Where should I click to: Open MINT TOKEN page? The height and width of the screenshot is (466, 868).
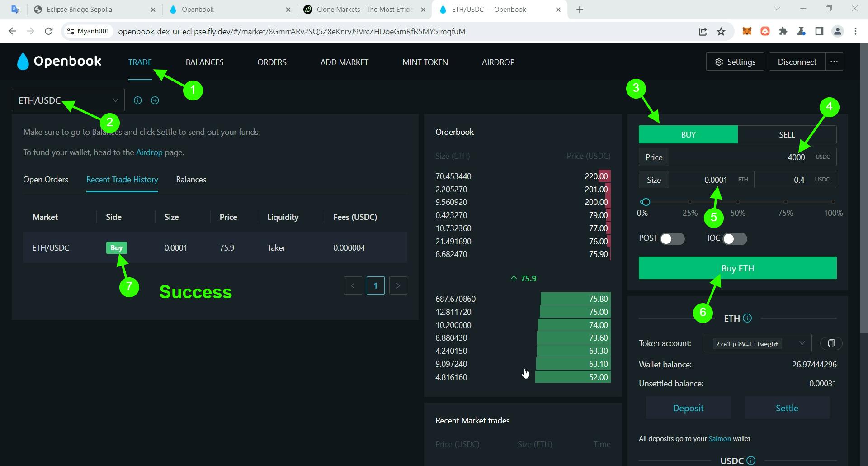pos(425,62)
